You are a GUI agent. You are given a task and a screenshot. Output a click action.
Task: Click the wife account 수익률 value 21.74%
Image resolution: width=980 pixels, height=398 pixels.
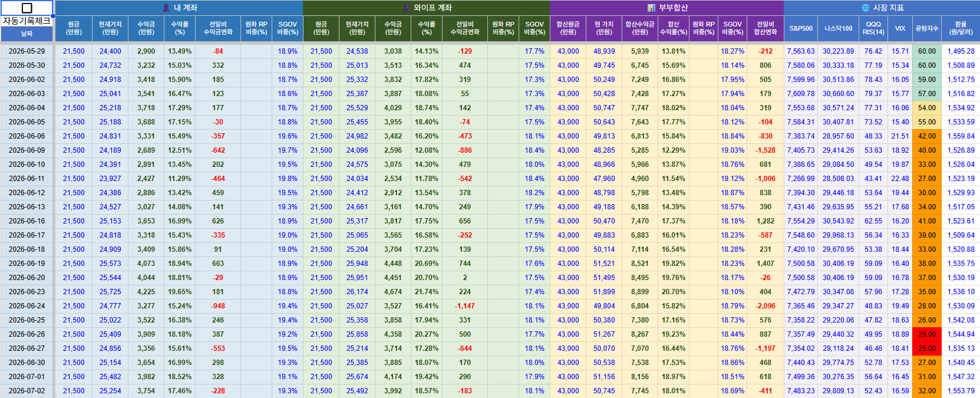[427, 292]
